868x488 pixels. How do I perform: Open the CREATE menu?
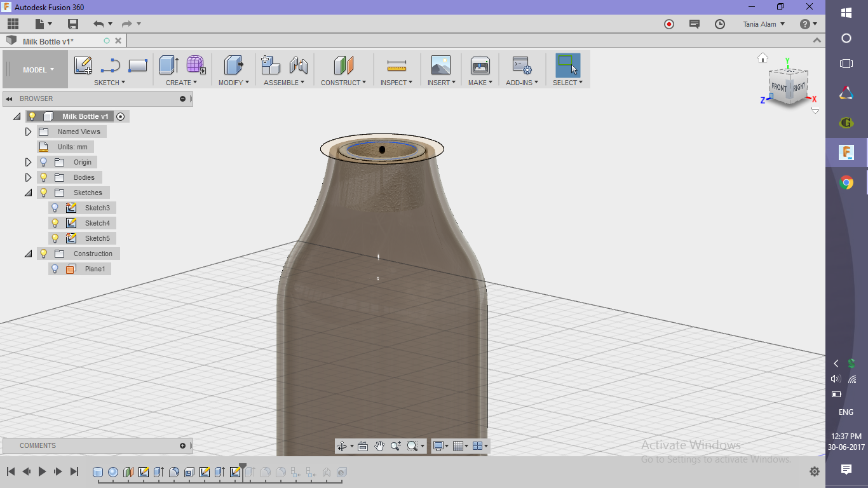coord(181,83)
